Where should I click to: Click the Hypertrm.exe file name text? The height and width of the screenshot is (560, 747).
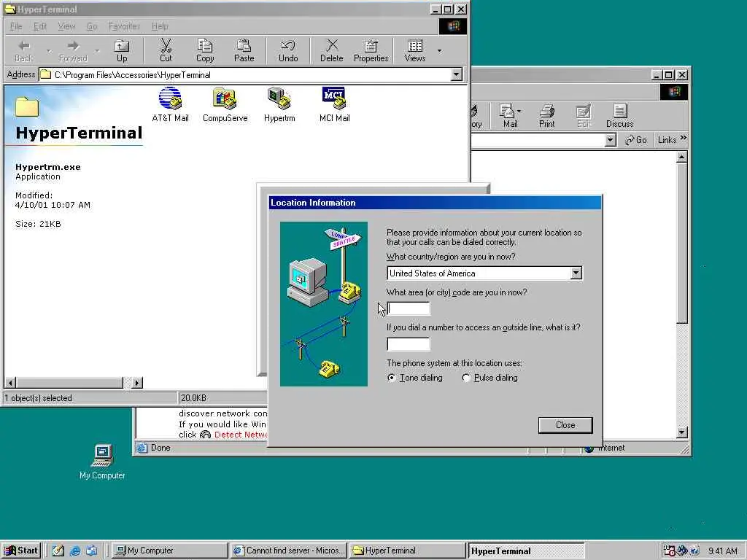click(x=47, y=167)
